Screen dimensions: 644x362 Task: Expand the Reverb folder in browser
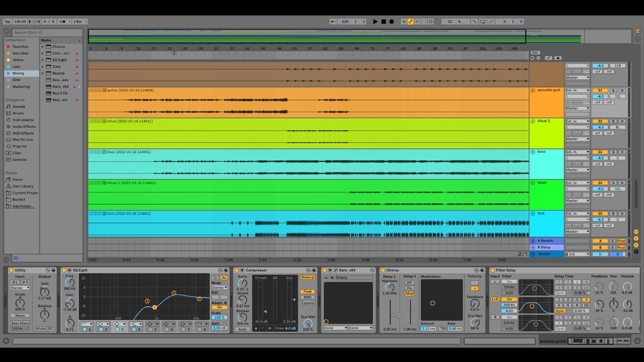click(x=42, y=73)
